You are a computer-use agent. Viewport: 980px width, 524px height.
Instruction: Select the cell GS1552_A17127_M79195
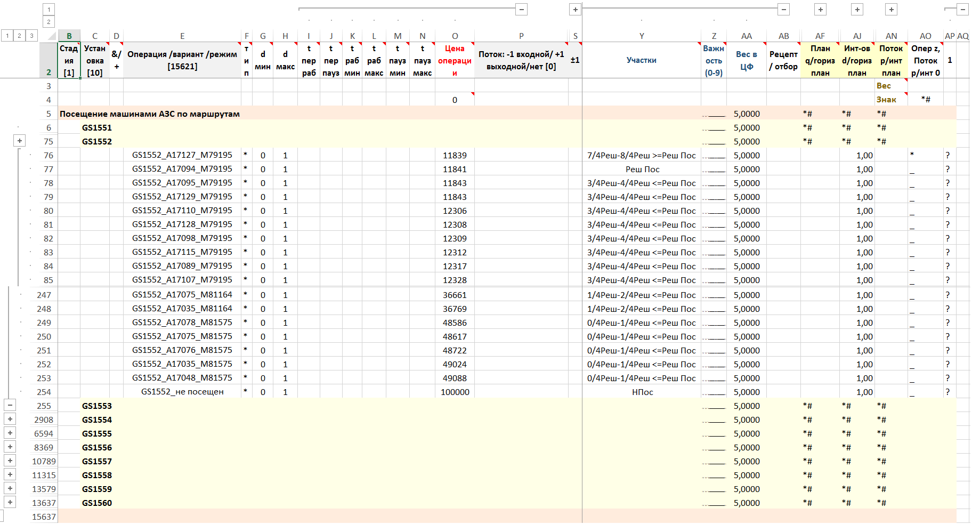tap(182, 155)
